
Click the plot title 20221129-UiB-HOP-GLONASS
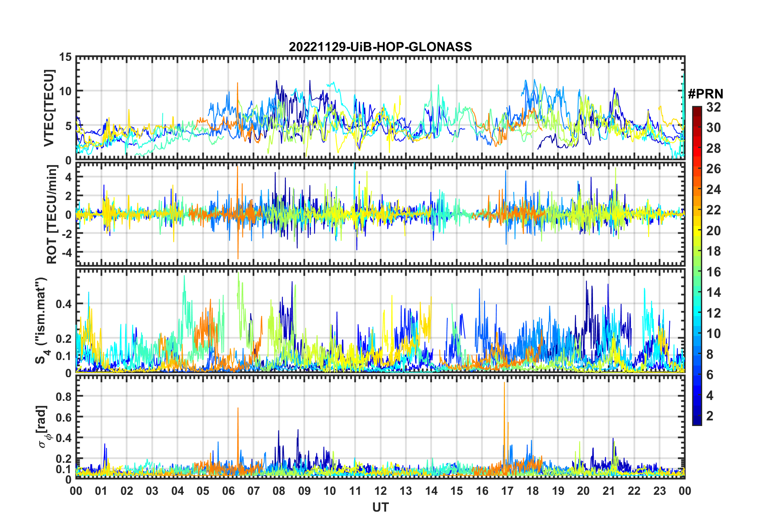point(380,47)
